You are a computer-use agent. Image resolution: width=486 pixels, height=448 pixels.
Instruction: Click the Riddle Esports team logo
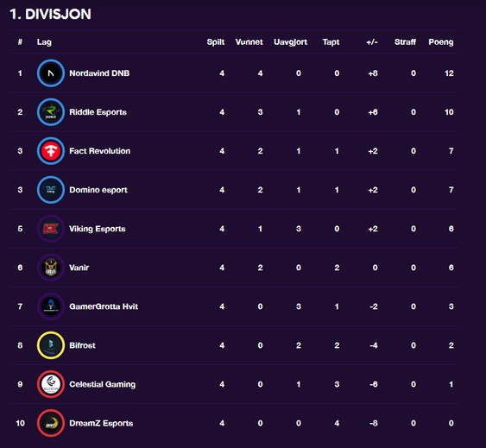coord(51,112)
